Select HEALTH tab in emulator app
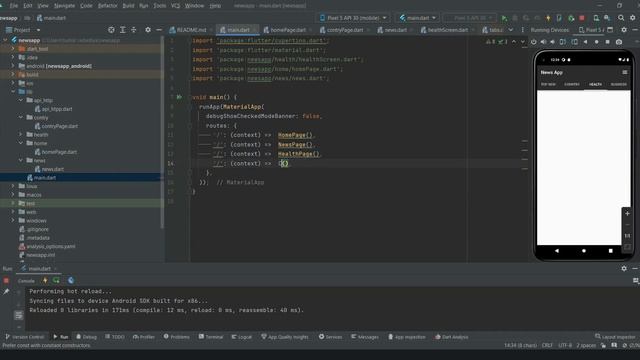Image resolution: width=640 pixels, height=360 pixels. [x=595, y=84]
